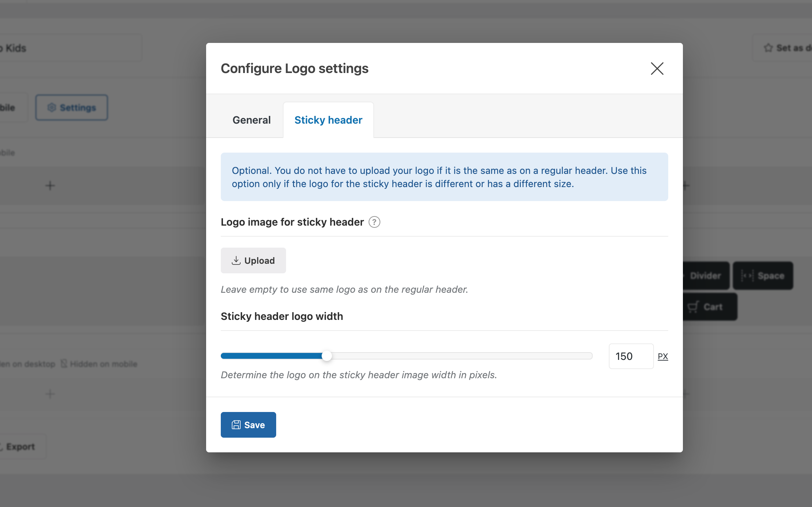Click the Save button
Image resolution: width=812 pixels, height=507 pixels.
(248, 425)
